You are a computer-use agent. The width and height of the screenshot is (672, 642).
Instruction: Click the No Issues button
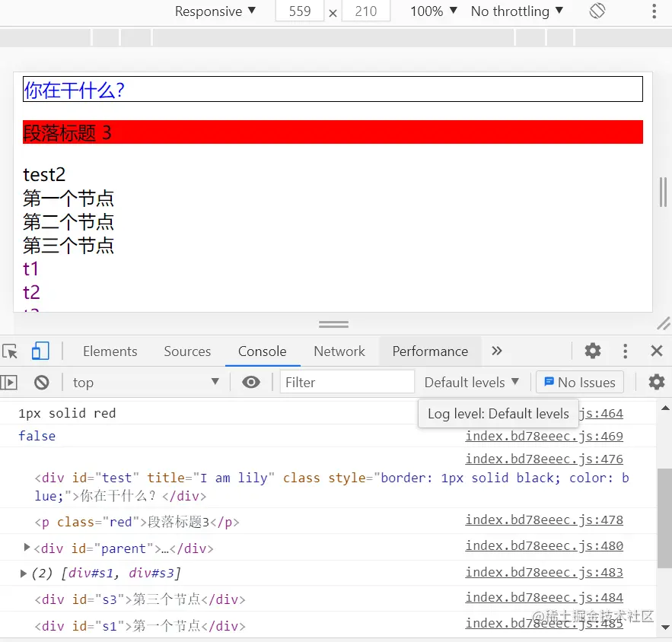pos(580,382)
